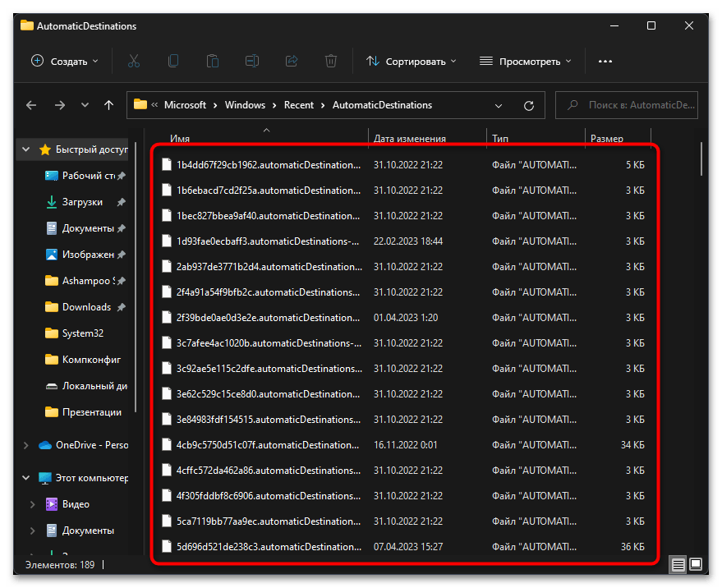Image resolution: width=722 pixels, height=588 pixels.
Task: Switch to details view icon in status bar
Action: [678, 564]
